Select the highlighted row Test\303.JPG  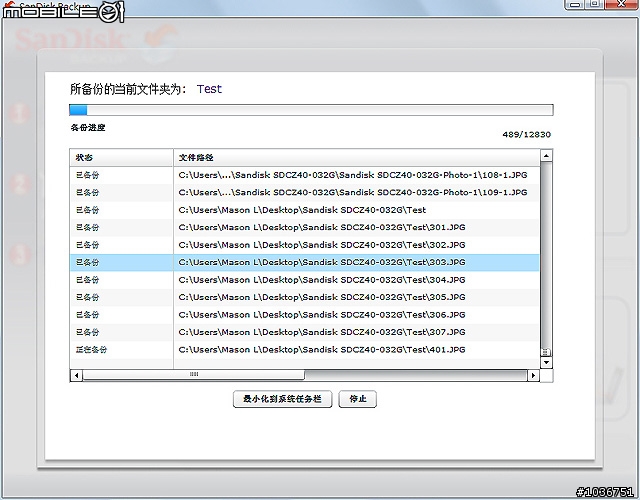[304, 262]
